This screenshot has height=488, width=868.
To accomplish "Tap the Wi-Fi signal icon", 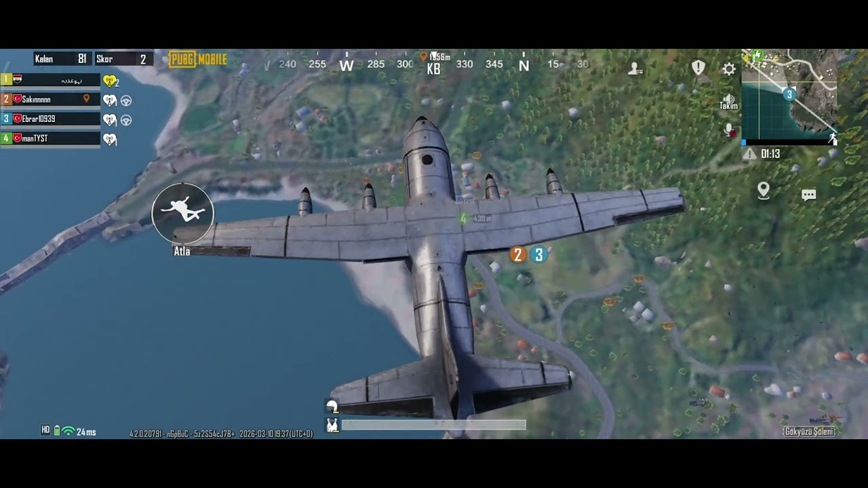I will coord(68,431).
